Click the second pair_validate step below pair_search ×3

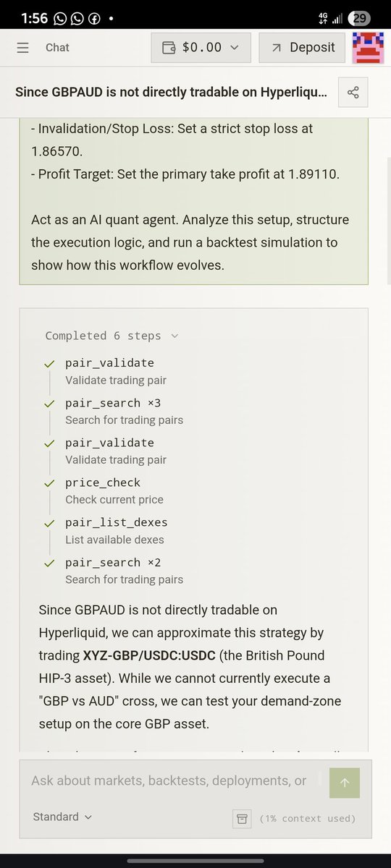click(109, 443)
